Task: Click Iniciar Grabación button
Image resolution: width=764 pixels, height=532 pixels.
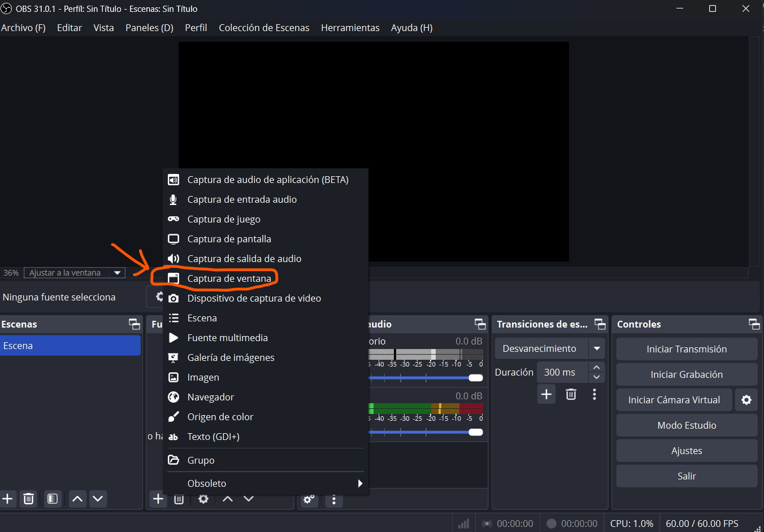Action: (x=686, y=374)
